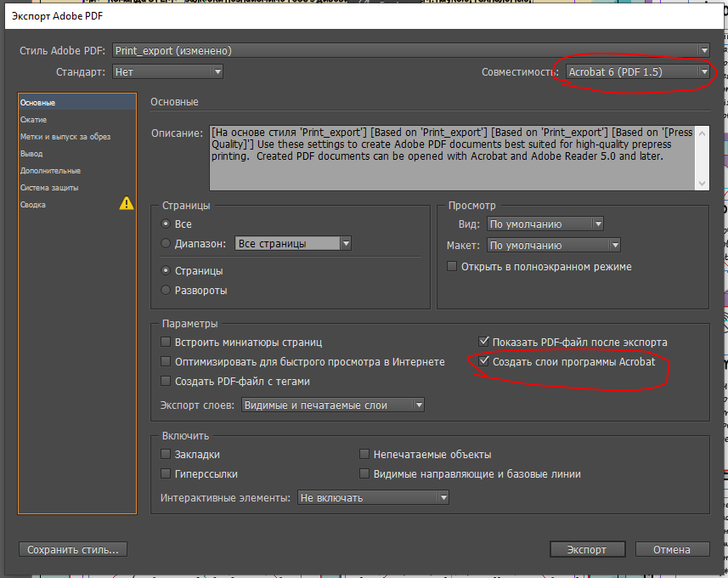Choose the Диапазон radio button

click(166, 243)
